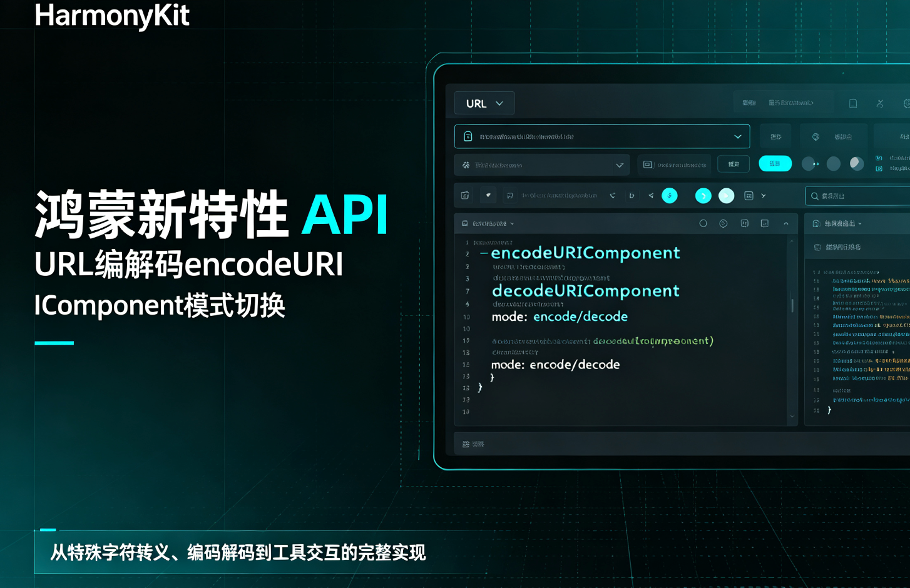Click the clock icon in code panel header
This screenshot has width=910, height=588.
tap(723, 223)
